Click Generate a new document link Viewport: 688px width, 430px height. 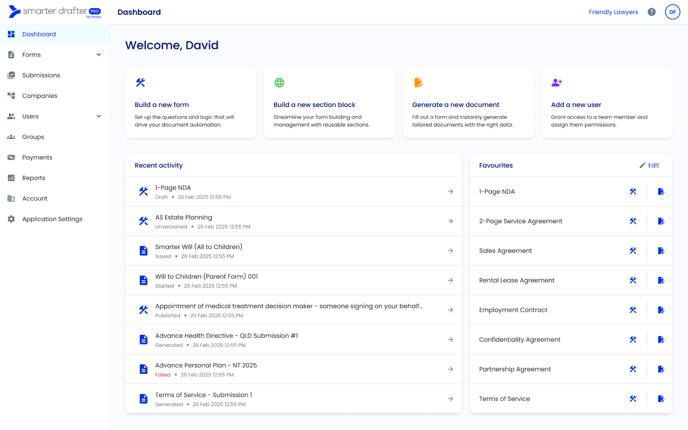pos(455,105)
